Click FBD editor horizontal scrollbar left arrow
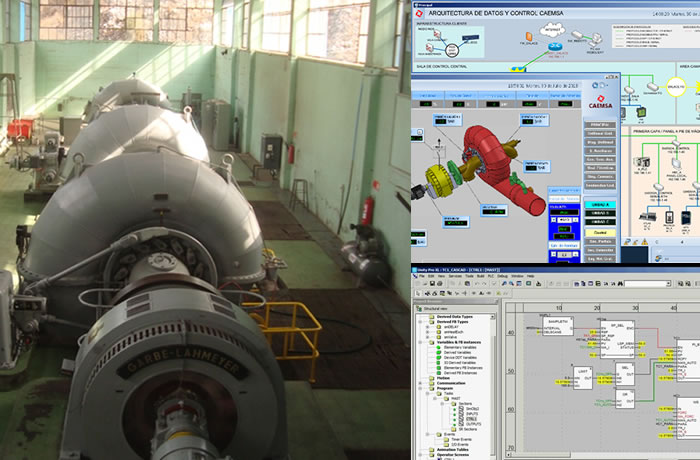This screenshot has width=700, height=460. click(508, 455)
